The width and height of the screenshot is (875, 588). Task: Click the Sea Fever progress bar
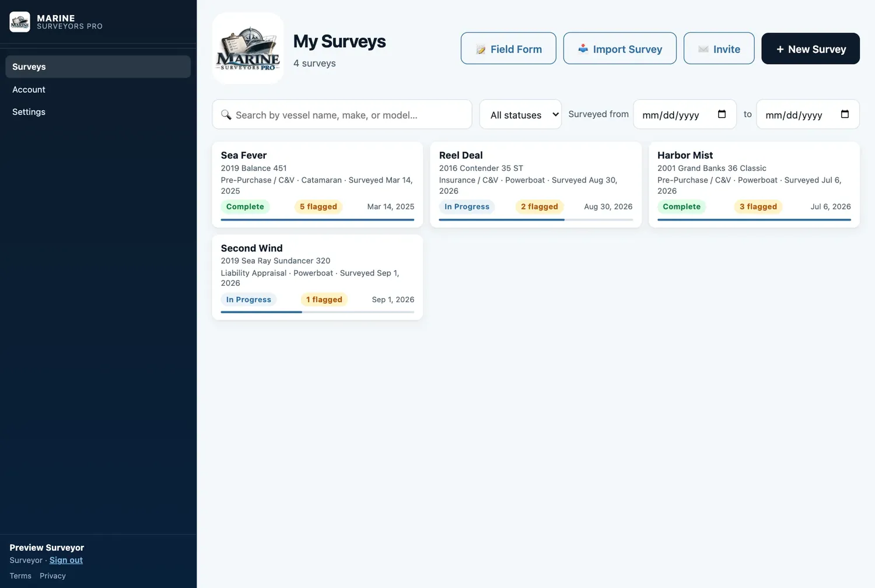317,220
